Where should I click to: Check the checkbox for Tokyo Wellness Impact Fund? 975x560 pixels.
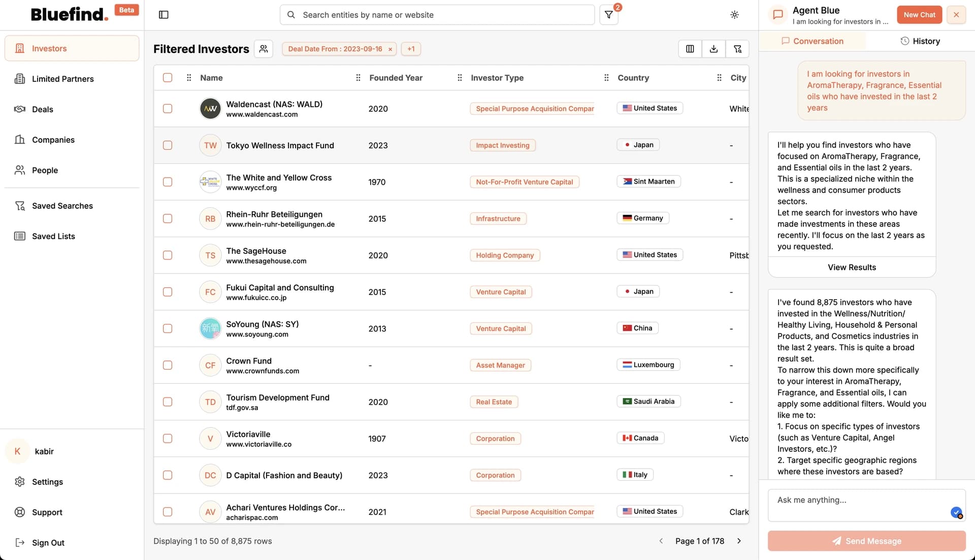pos(168,145)
